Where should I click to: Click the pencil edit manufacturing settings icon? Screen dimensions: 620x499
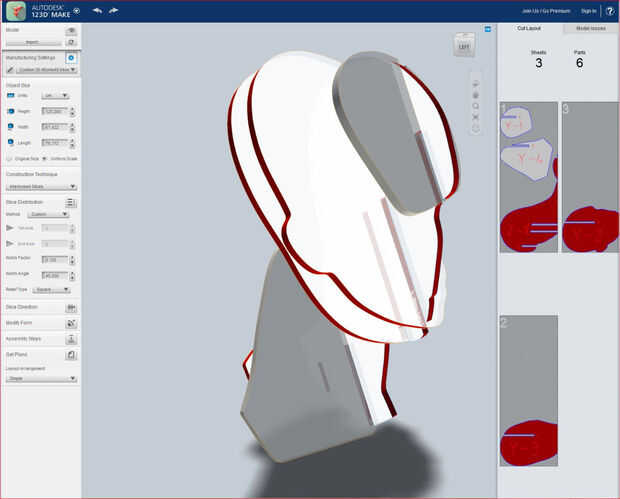pos(10,70)
